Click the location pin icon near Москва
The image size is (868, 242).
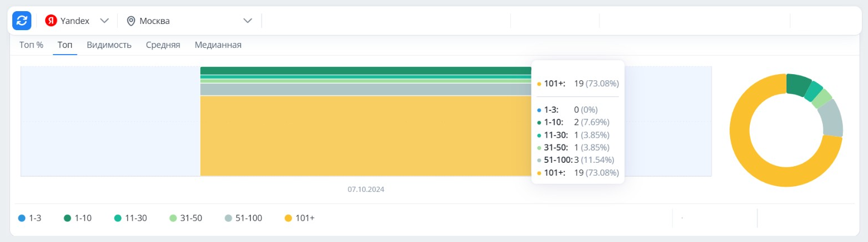[x=131, y=21]
